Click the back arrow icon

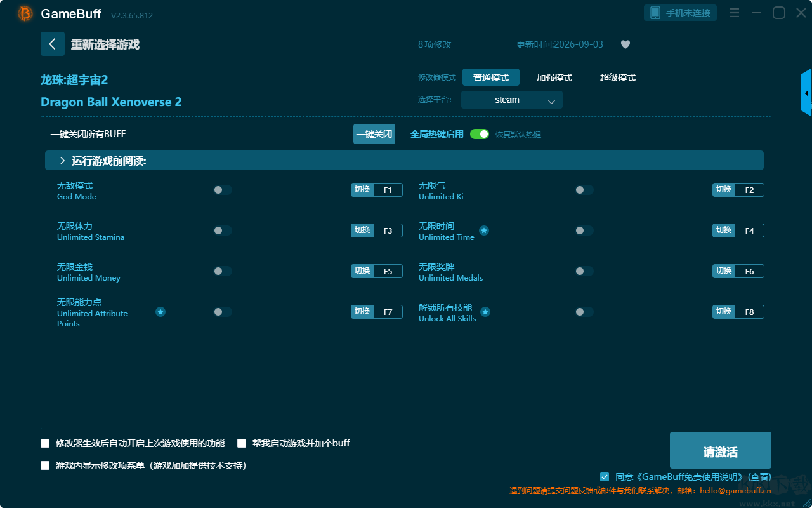point(53,44)
